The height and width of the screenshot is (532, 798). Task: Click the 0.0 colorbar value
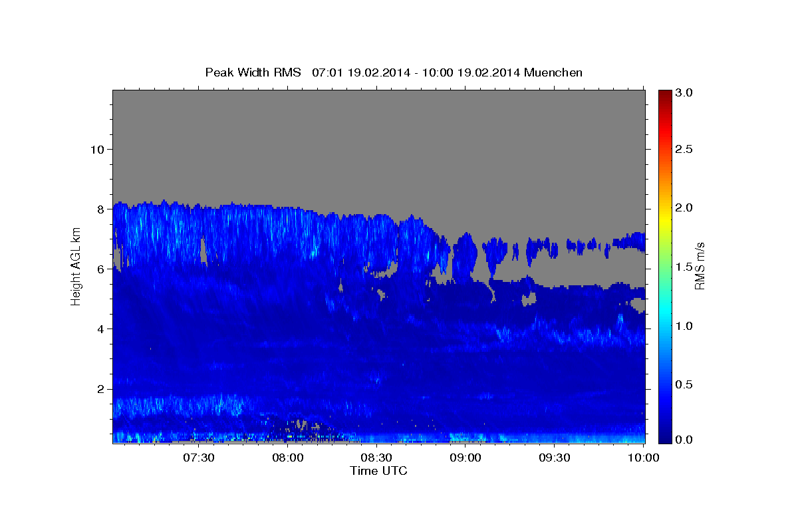pyautogui.click(x=684, y=440)
